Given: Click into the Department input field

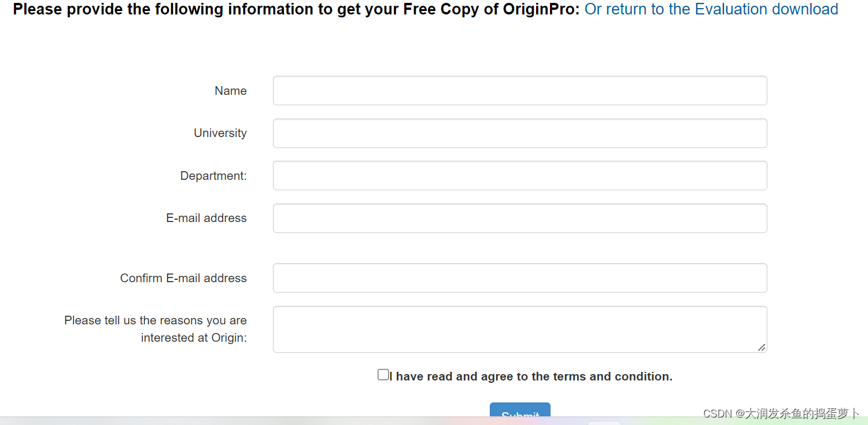Looking at the screenshot, I should [x=519, y=175].
